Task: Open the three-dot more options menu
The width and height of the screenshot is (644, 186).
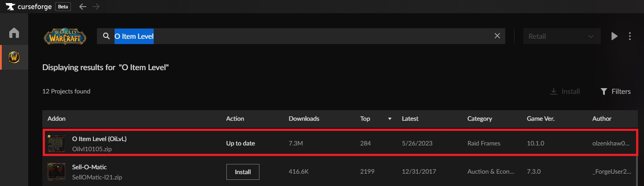Action: click(630, 36)
